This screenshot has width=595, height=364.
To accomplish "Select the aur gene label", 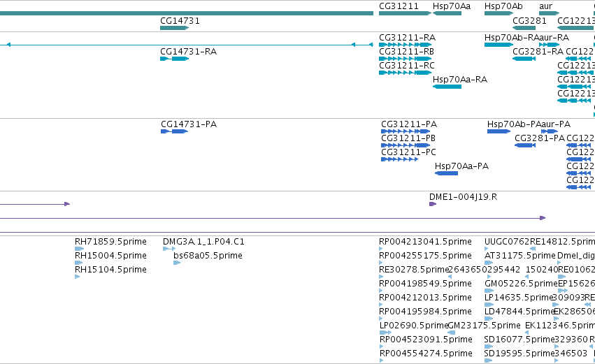I will tap(545, 6).
